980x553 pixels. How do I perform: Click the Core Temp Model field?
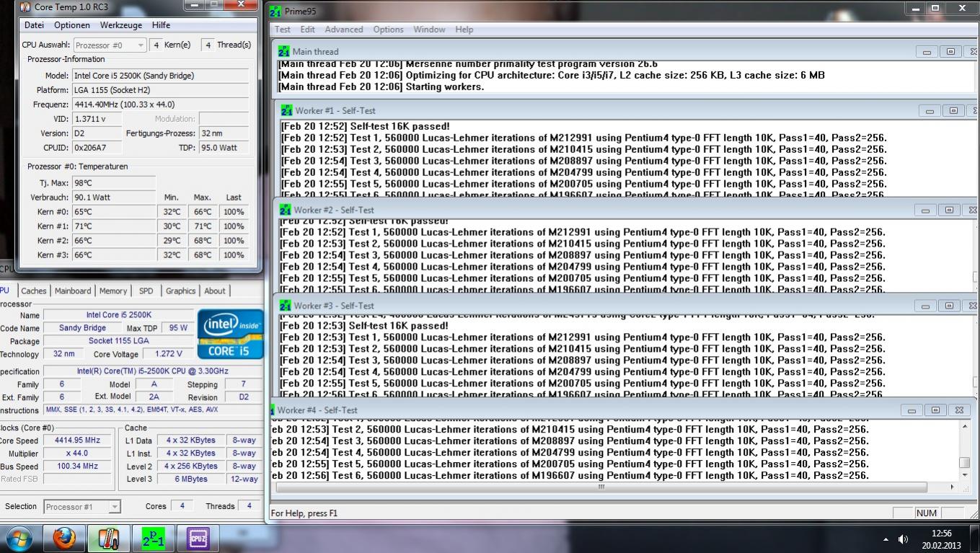click(x=160, y=76)
